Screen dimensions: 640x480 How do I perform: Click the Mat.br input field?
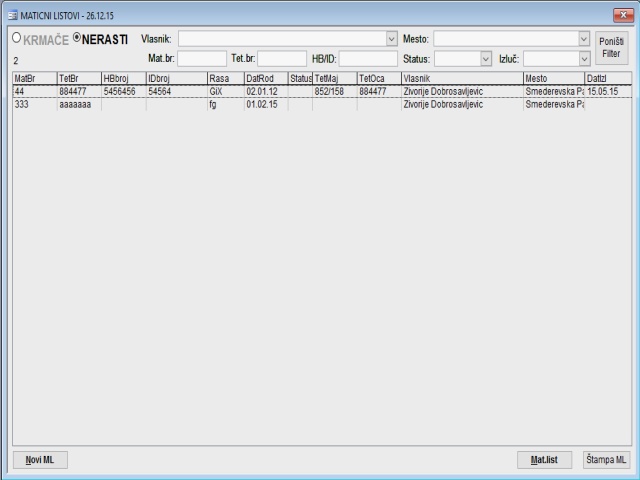click(201, 59)
